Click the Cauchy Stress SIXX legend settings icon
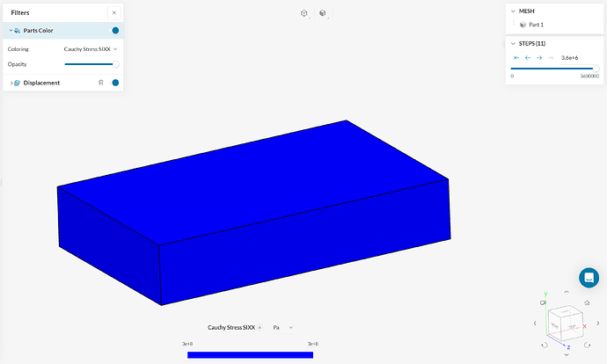The image size is (607, 364). [260, 328]
